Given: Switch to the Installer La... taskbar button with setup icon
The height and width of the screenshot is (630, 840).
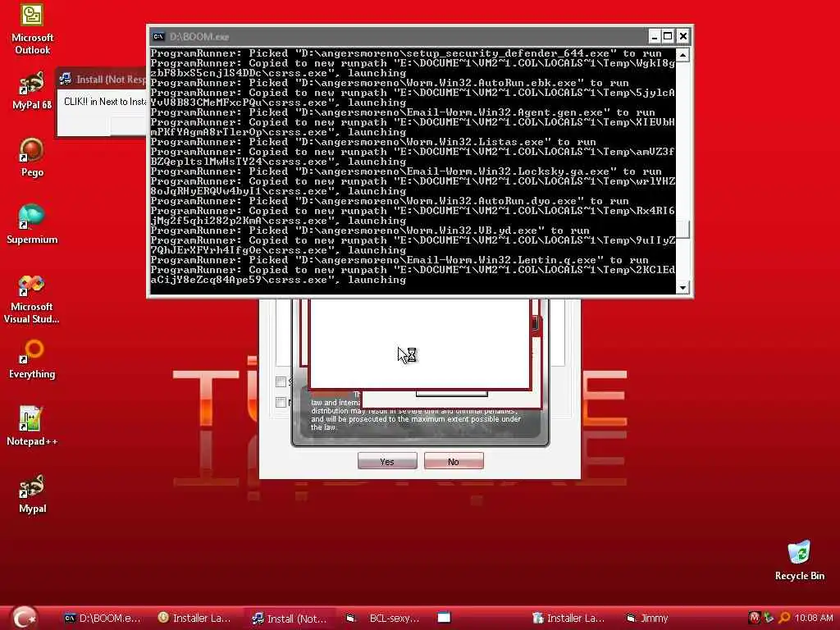Looking at the screenshot, I should click(568, 619).
